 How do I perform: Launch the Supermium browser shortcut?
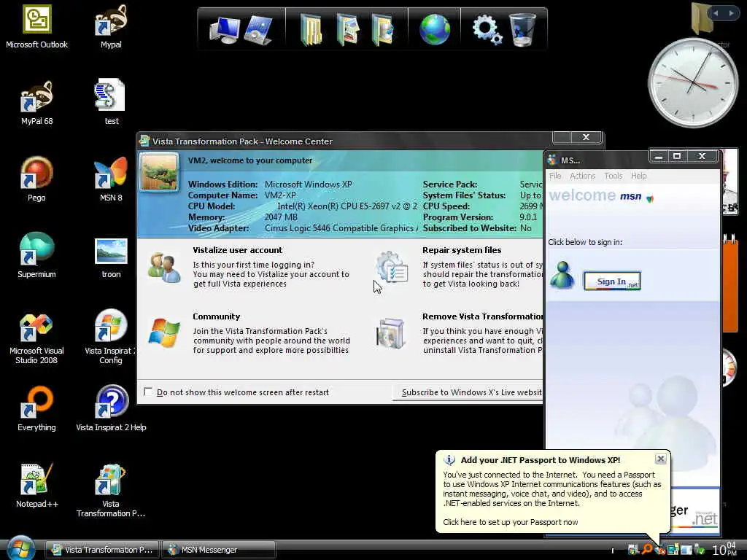36,256
